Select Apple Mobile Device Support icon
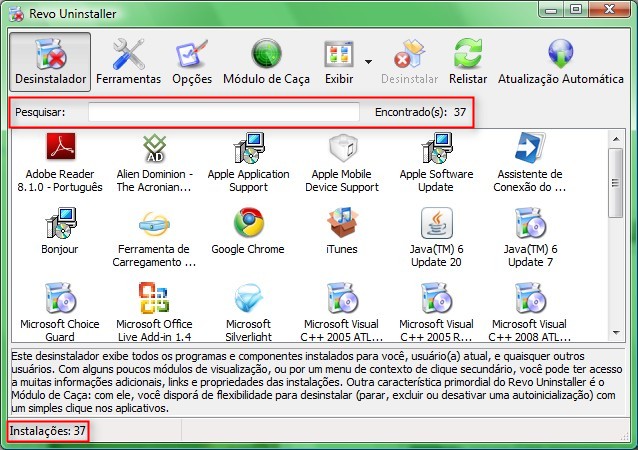This screenshot has height=450, width=638. click(x=342, y=148)
